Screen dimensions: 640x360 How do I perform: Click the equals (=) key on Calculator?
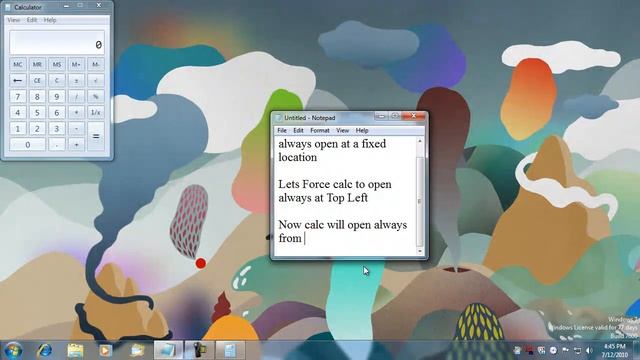click(96, 136)
